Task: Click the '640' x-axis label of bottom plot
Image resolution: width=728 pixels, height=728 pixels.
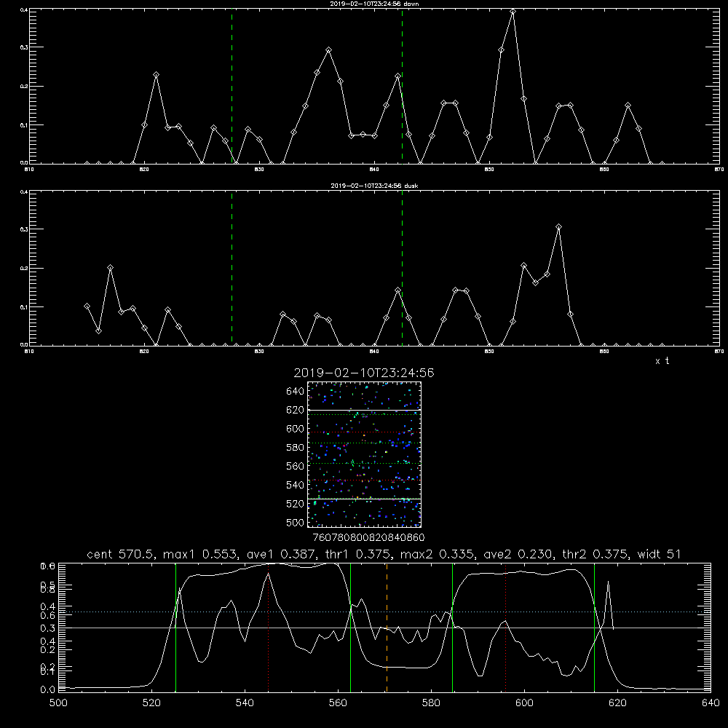Action: [711, 703]
